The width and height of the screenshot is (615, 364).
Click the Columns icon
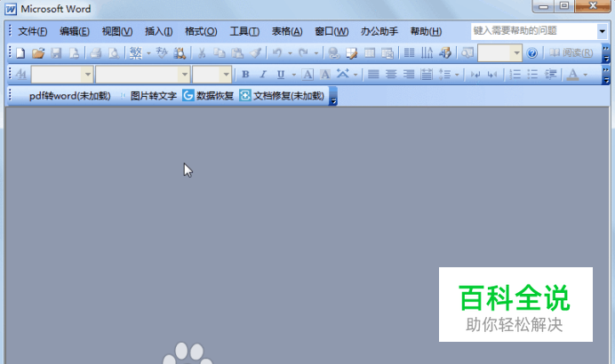click(x=409, y=53)
